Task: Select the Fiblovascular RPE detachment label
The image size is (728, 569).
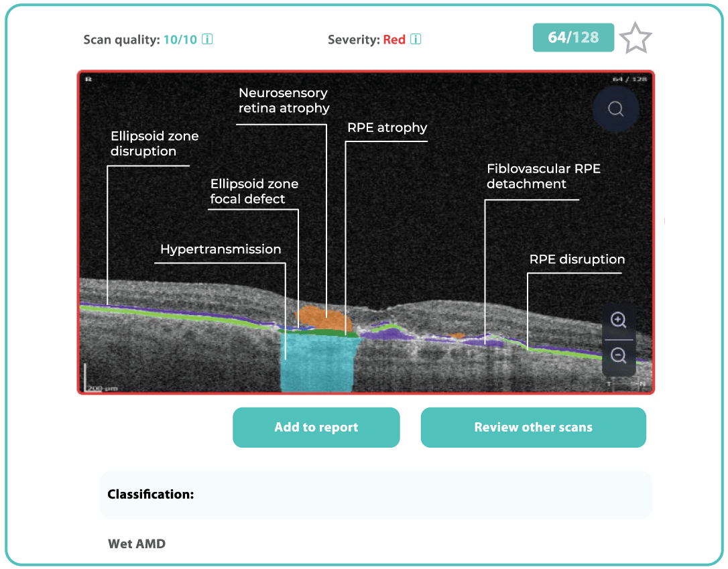Action: pyautogui.click(x=544, y=176)
